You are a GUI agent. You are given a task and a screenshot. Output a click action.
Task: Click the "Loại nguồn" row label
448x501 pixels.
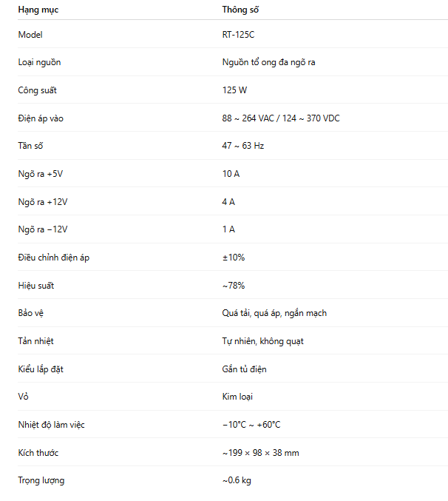click(39, 62)
